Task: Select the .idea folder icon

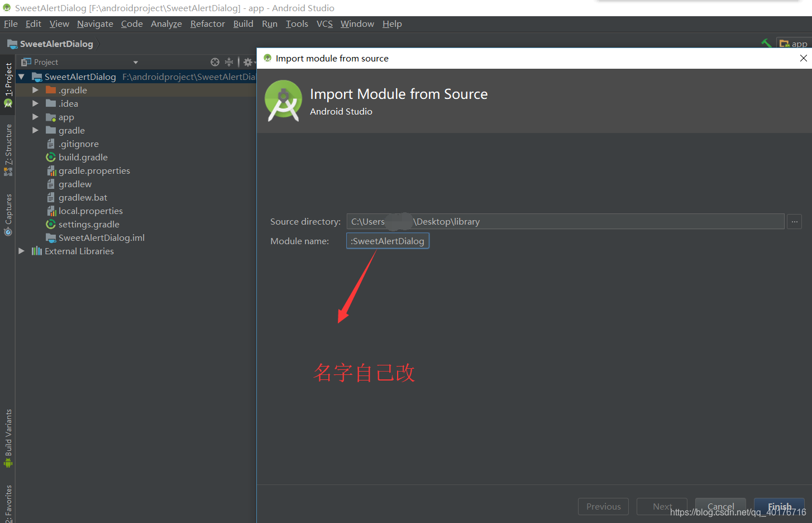Action: 51,103
